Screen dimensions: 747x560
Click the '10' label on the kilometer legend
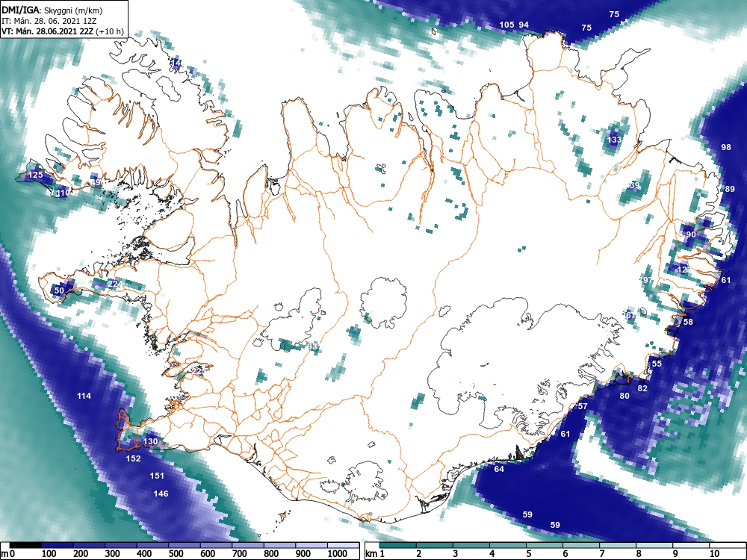(x=714, y=553)
